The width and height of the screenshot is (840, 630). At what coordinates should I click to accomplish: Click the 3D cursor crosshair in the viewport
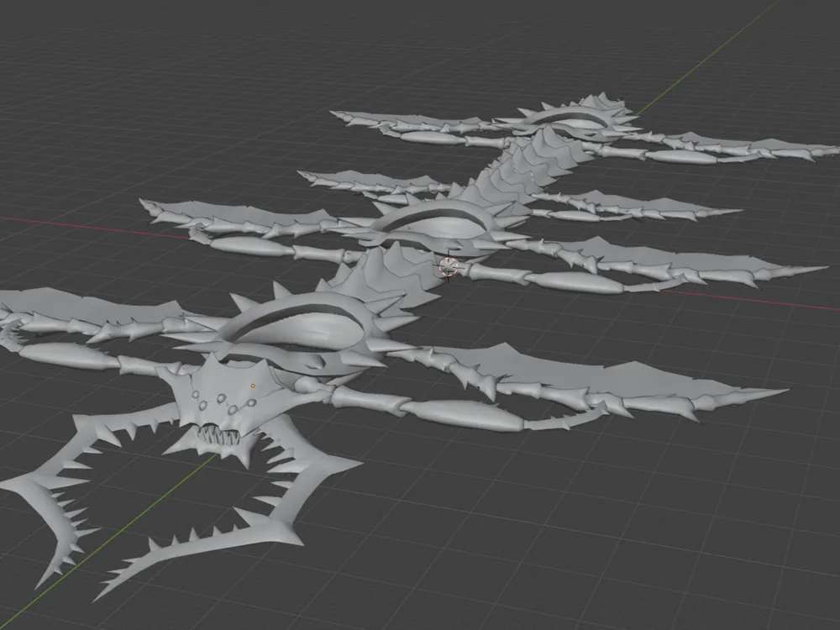tap(449, 266)
